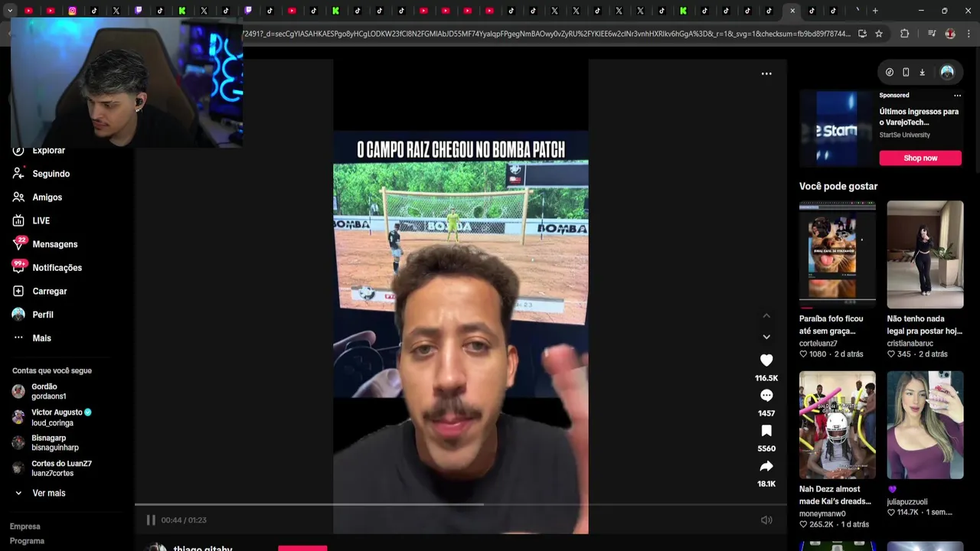980x551 pixels.
Task: Click the install app icon in address bar
Action: coord(862,34)
